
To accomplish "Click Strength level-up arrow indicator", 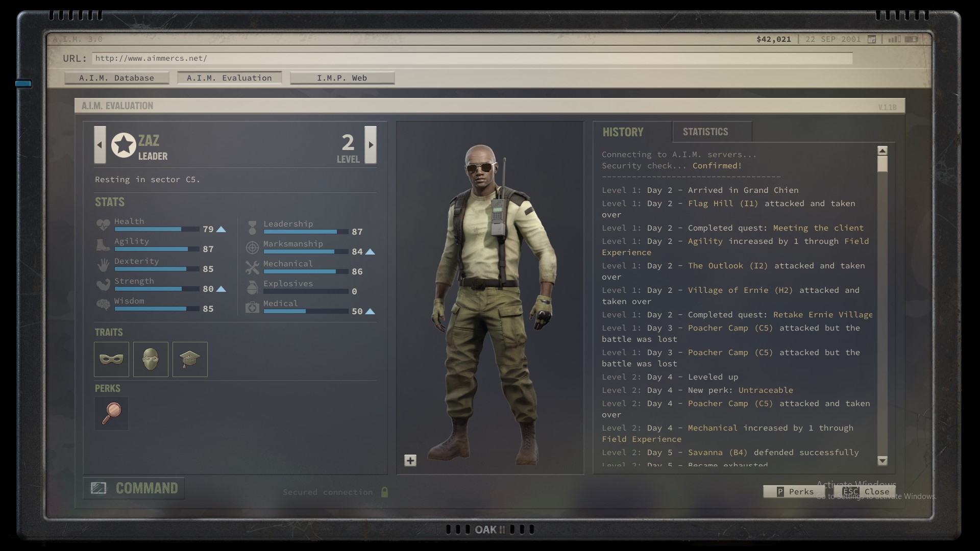I will tap(221, 289).
